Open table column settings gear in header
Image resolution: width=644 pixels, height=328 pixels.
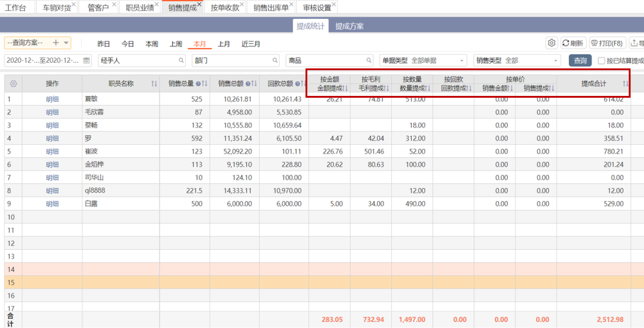13,84
